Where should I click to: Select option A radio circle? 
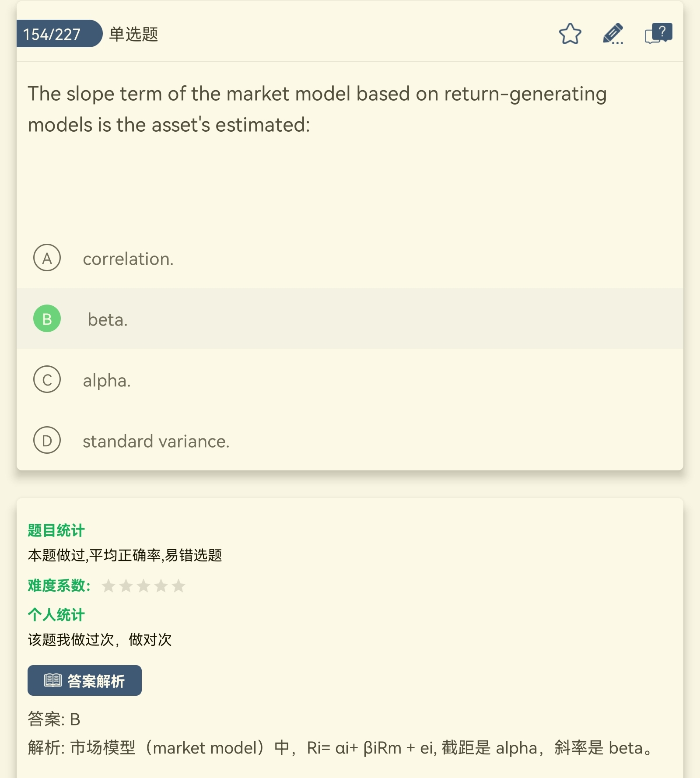pos(47,258)
